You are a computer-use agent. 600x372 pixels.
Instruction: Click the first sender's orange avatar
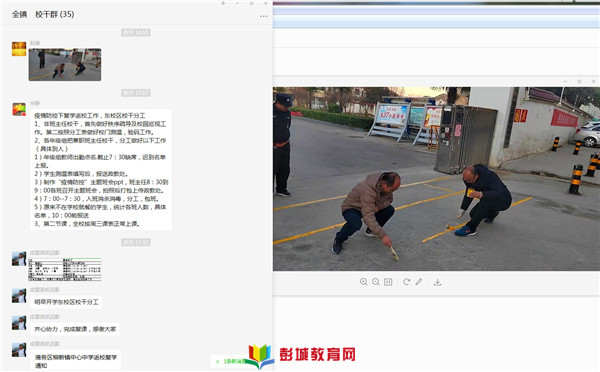[19, 49]
